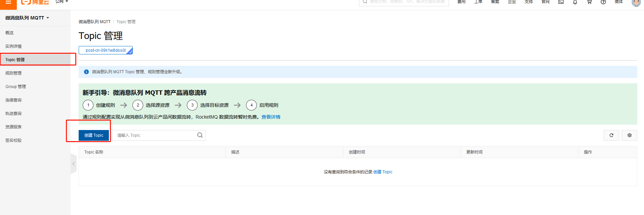Viewport: 644px width, 215px height.
Task: Open the Cloud Shell terminal icon
Action: click(561, 2)
